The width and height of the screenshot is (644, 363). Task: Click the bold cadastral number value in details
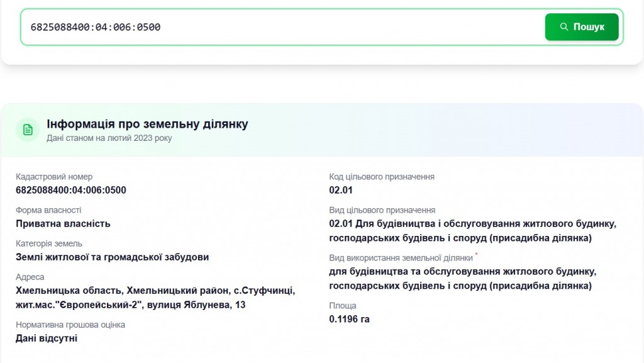click(x=71, y=190)
